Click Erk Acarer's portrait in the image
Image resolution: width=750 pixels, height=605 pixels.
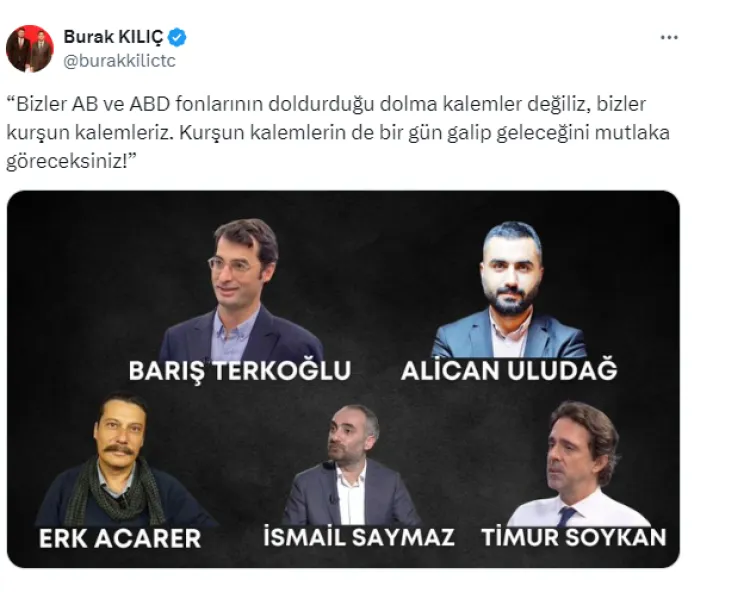click(120, 459)
